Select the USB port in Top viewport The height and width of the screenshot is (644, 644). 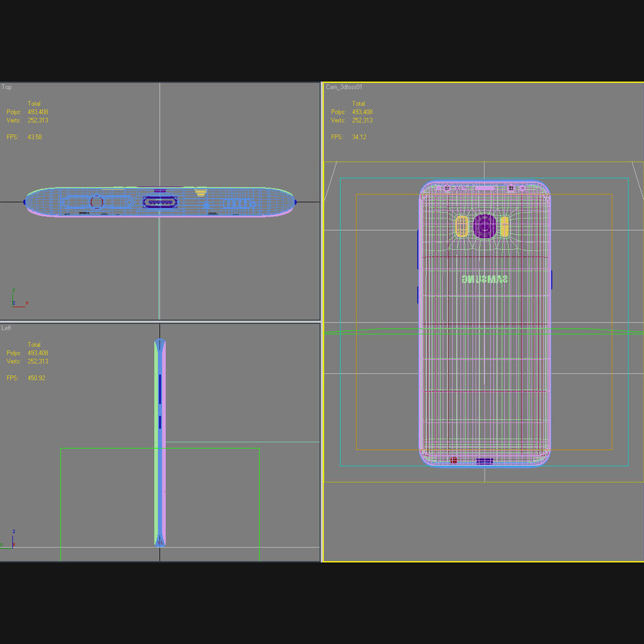pyautogui.click(x=160, y=202)
